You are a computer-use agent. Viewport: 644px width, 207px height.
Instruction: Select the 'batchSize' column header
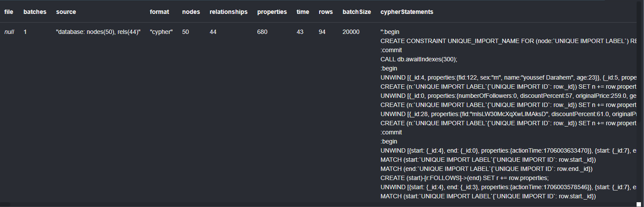point(357,12)
